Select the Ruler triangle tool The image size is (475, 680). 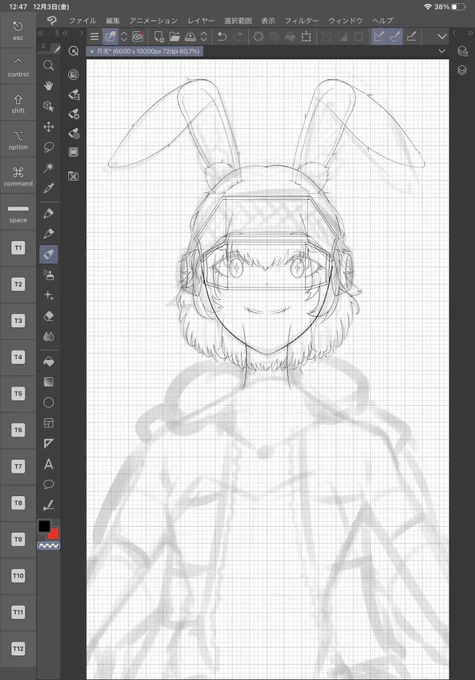click(x=49, y=443)
